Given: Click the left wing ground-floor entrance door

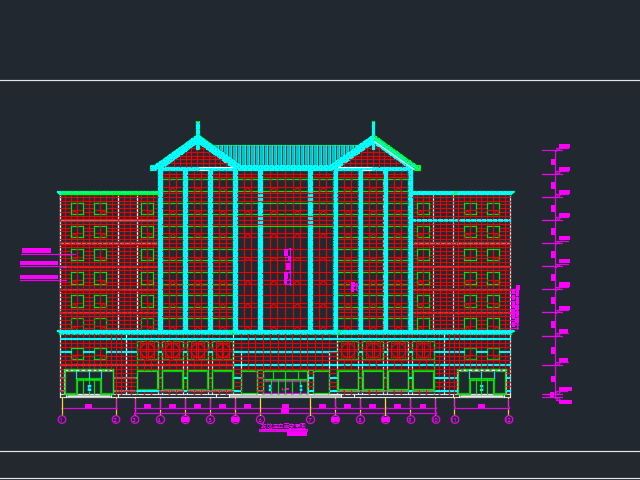Looking at the screenshot, I should pos(89,385).
